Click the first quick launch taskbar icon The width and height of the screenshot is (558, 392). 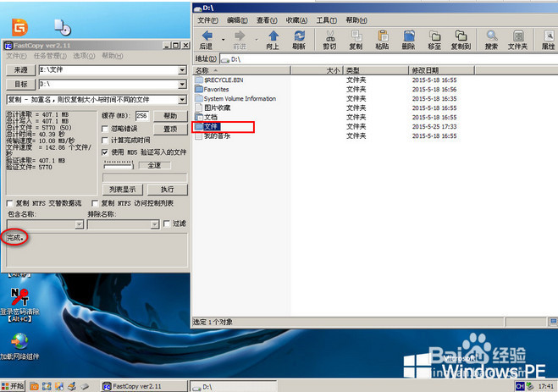coord(34,386)
